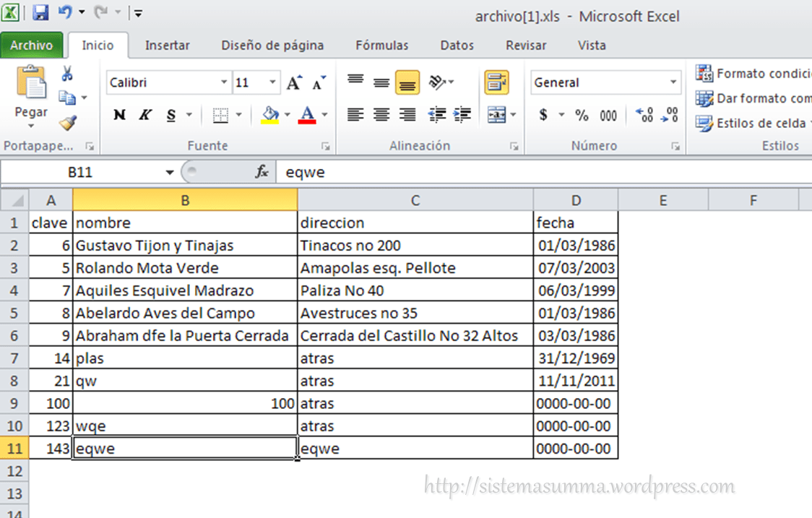
Task: Select cell containing Rolando Mota Verde
Action: 185,268
